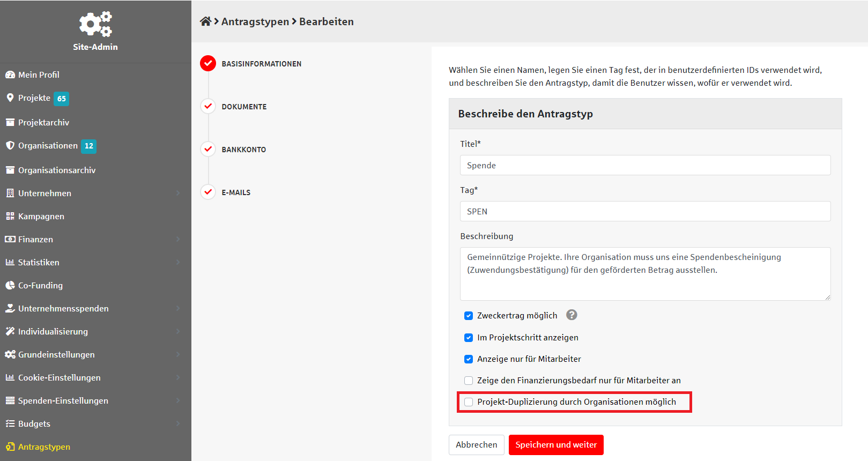Click the Dokumente step checkmark icon
The height and width of the screenshot is (461, 868).
coord(208,106)
